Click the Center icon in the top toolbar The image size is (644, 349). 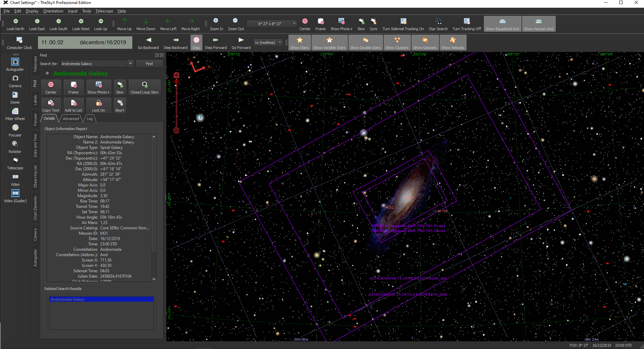pos(305,24)
